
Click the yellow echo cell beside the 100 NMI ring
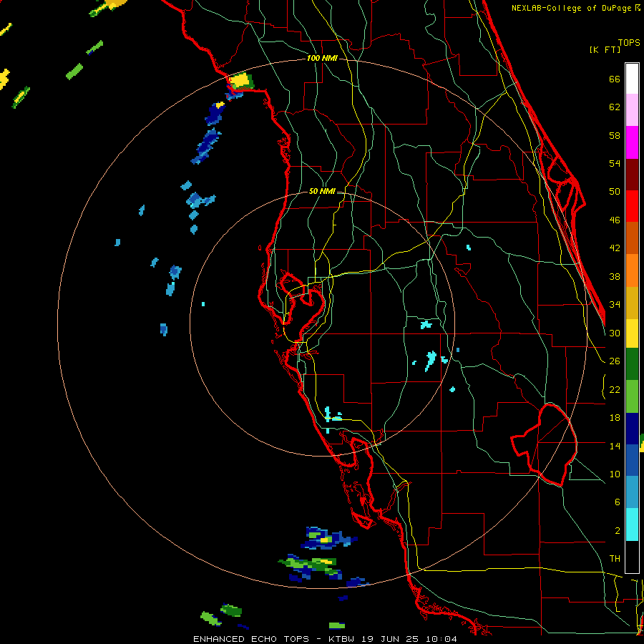pos(240,80)
